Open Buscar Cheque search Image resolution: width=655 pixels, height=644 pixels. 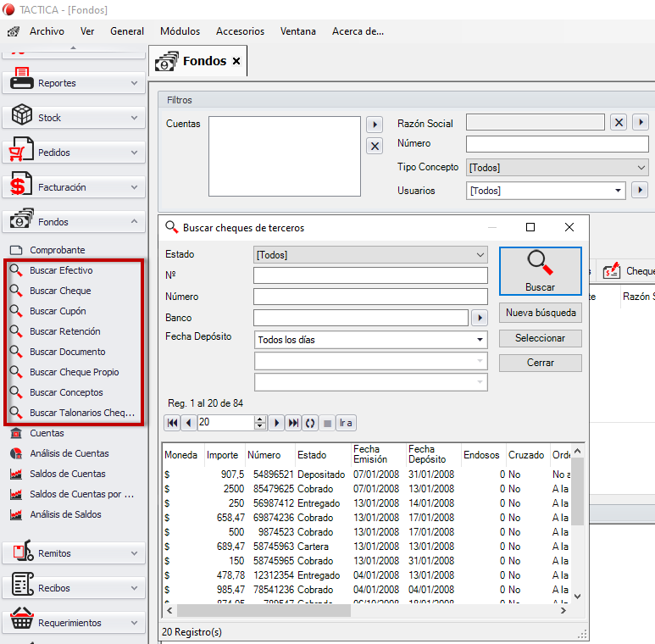click(x=60, y=291)
